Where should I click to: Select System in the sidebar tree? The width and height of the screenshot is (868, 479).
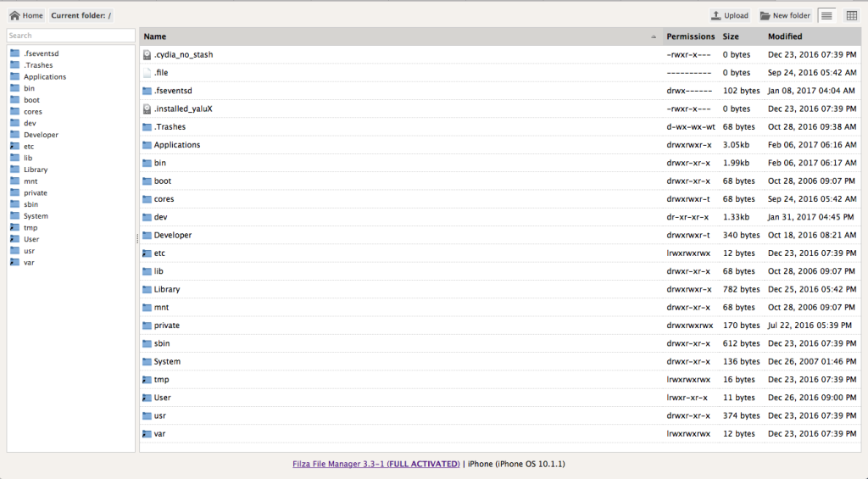pos(36,216)
